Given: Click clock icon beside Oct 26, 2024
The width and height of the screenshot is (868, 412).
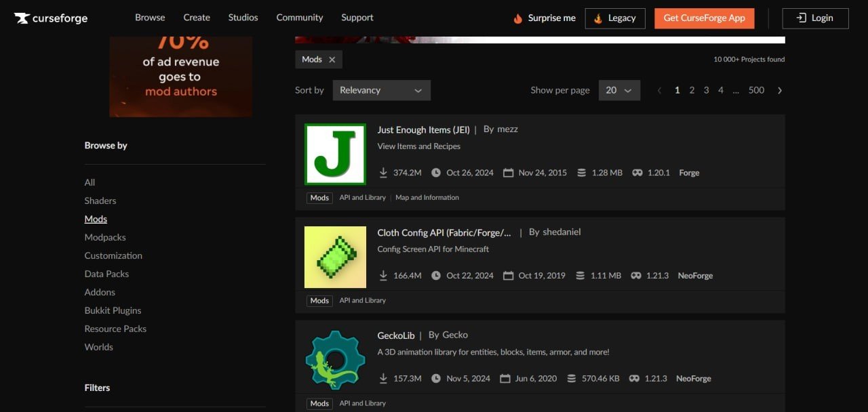Looking at the screenshot, I should click(436, 173).
